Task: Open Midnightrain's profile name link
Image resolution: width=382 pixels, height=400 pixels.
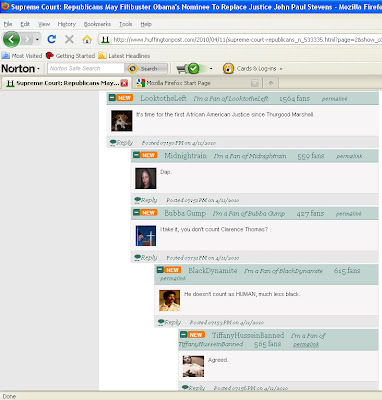Action: 185,155
